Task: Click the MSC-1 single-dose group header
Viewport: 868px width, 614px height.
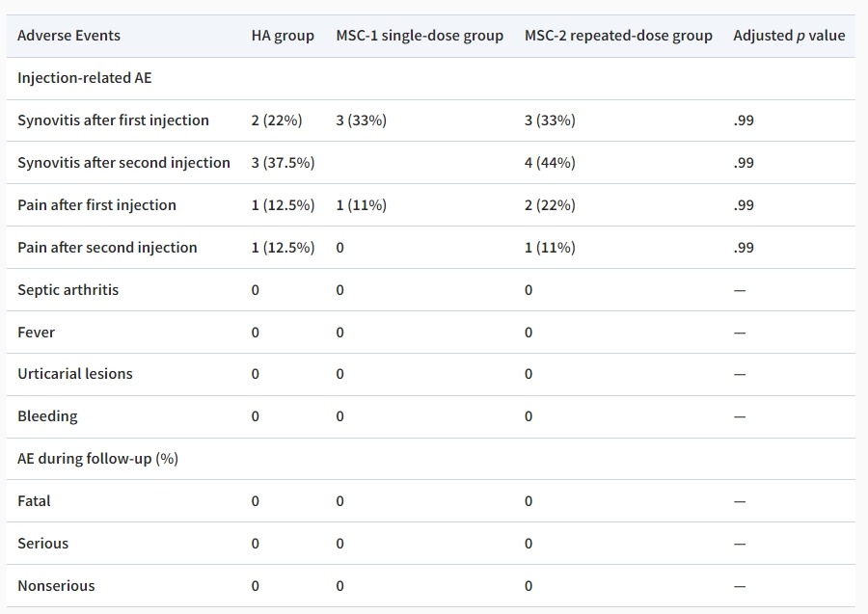Action: pos(420,36)
